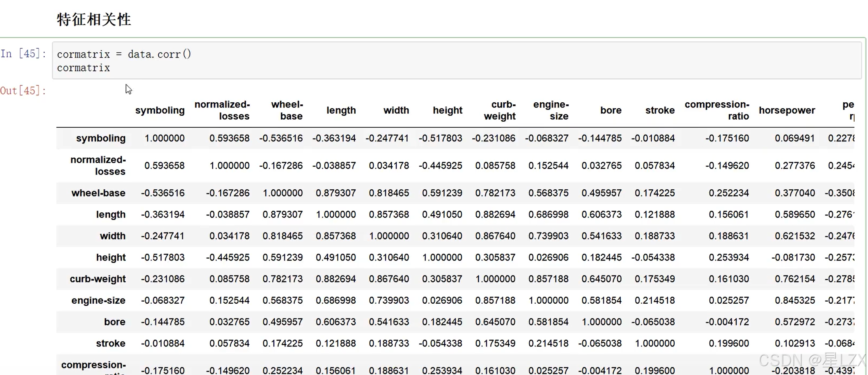Select the engine-size row label
The width and height of the screenshot is (868, 375).
[98, 300]
